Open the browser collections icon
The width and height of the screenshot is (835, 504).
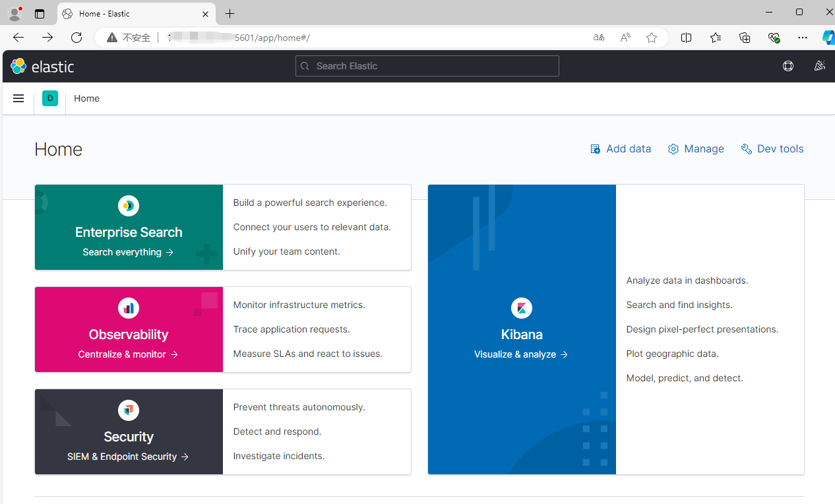(x=745, y=38)
